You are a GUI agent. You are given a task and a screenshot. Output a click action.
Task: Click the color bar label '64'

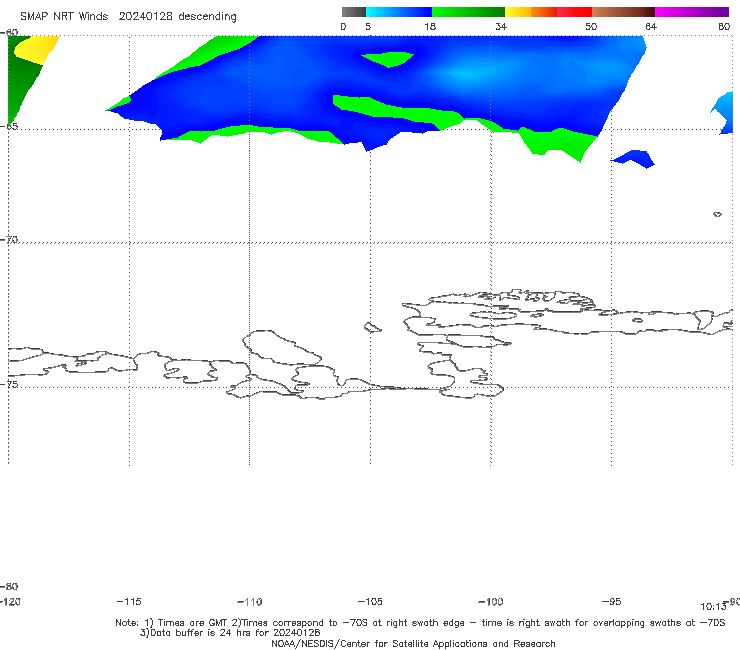pyautogui.click(x=651, y=26)
